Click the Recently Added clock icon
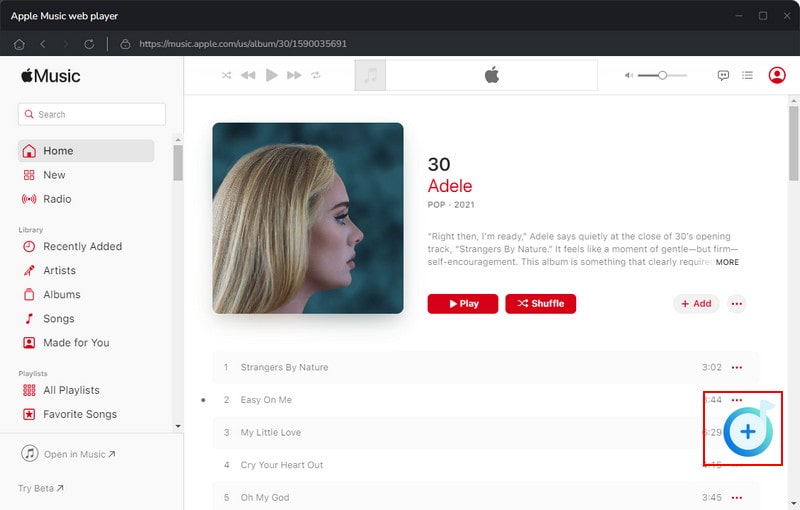The image size is (800, 510). [x=29, y=246]
